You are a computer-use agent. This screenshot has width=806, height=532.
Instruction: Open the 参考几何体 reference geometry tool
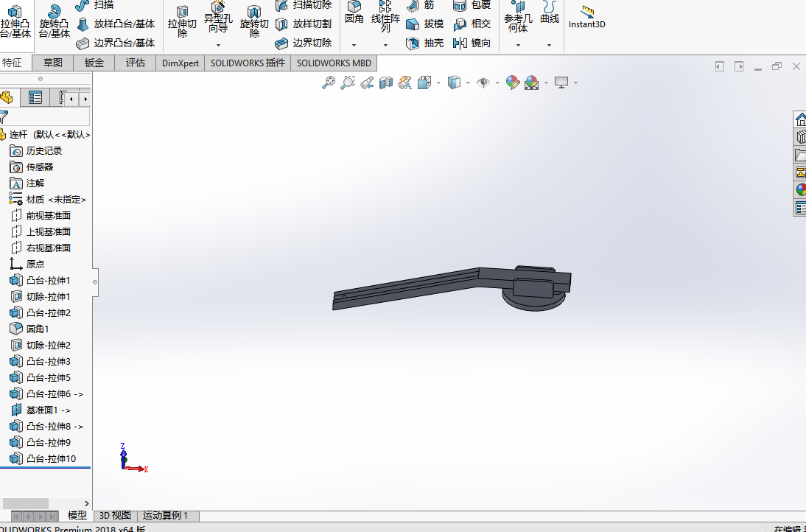[x=518, y=18]
